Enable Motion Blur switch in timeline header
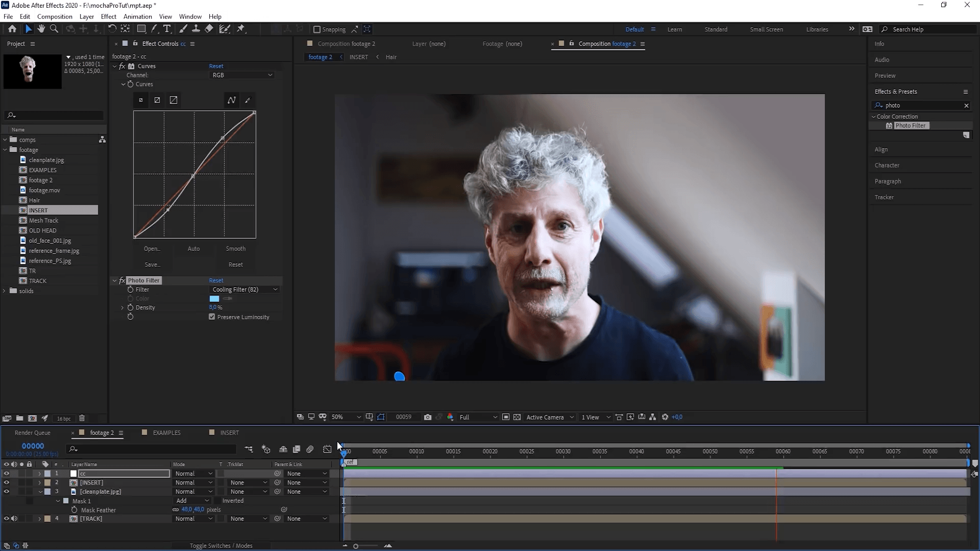This screenshot has width=980, height=551. click(310, 449)
